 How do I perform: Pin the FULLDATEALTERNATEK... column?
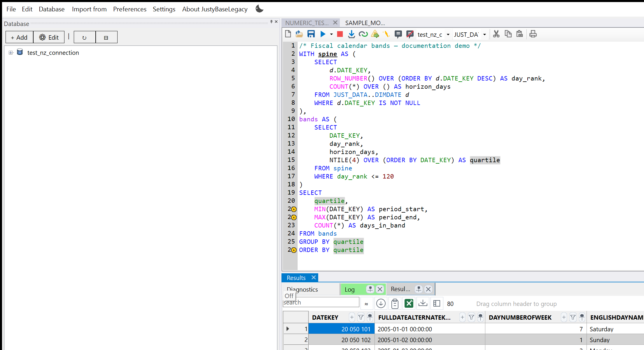tap(480, 317)
